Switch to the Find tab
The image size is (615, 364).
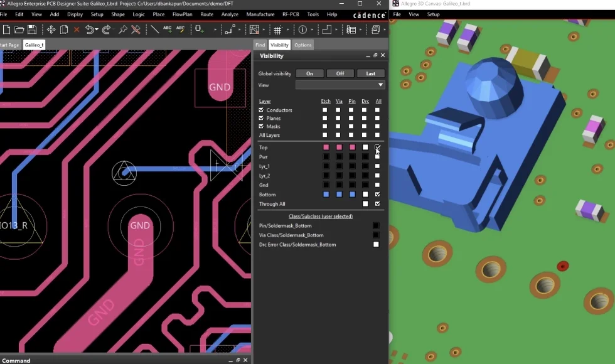click(260, 45)
